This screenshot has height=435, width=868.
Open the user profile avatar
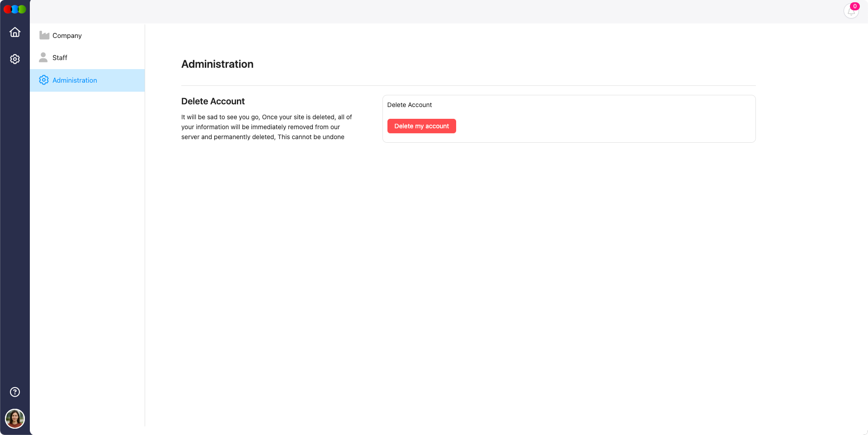tap(15, 418)
